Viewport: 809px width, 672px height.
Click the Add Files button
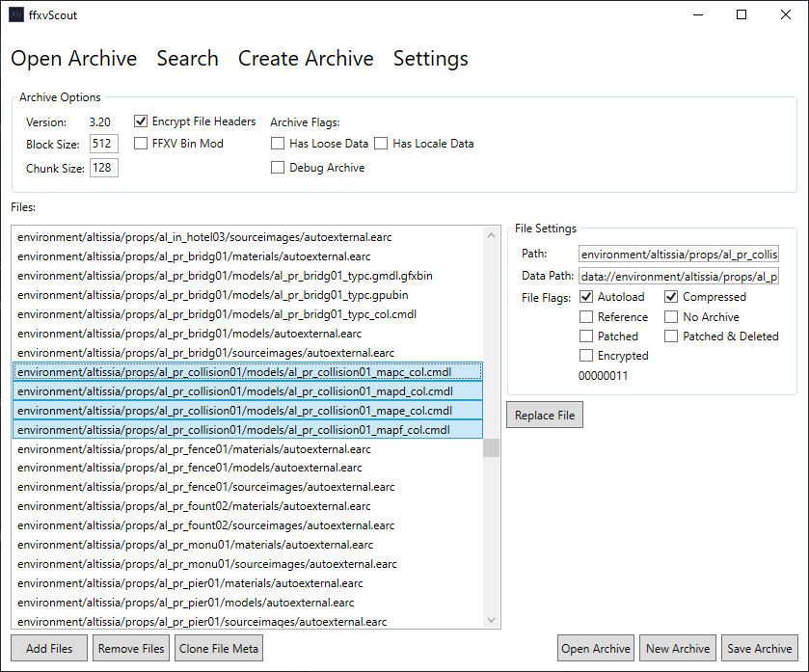(x=48, y=649)
